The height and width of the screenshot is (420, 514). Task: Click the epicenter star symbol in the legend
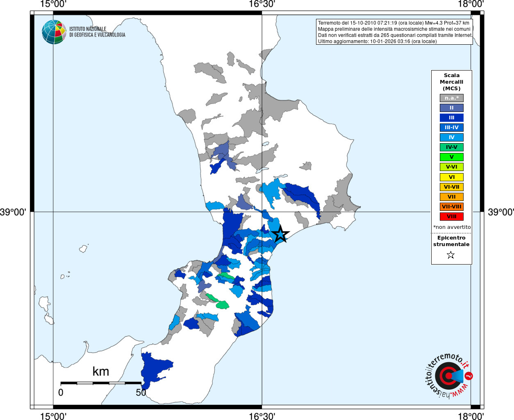(451, 255)
